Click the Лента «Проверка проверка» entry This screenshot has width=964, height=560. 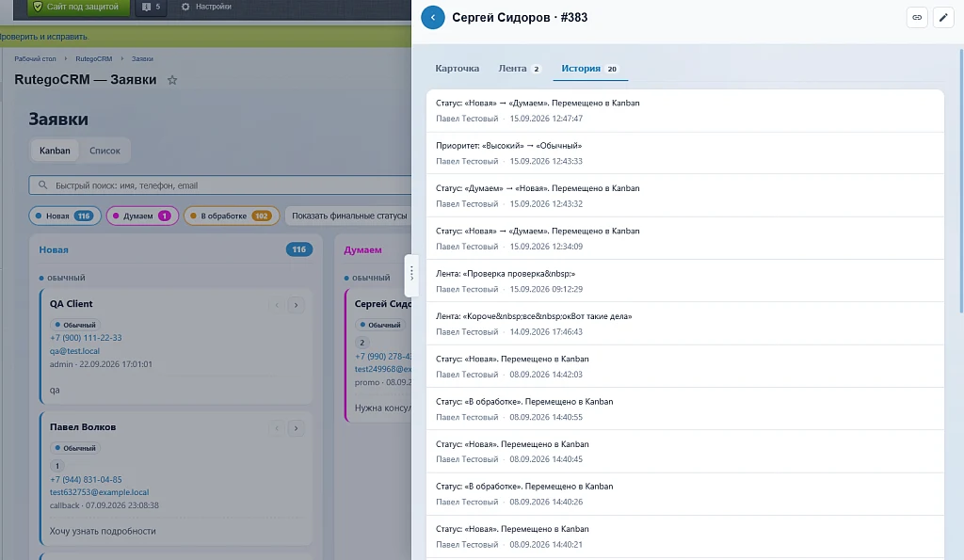click(x=685, y=280)
